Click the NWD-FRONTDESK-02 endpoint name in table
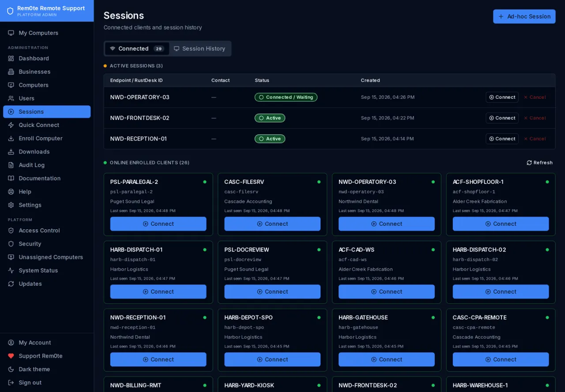 (140, 118)
